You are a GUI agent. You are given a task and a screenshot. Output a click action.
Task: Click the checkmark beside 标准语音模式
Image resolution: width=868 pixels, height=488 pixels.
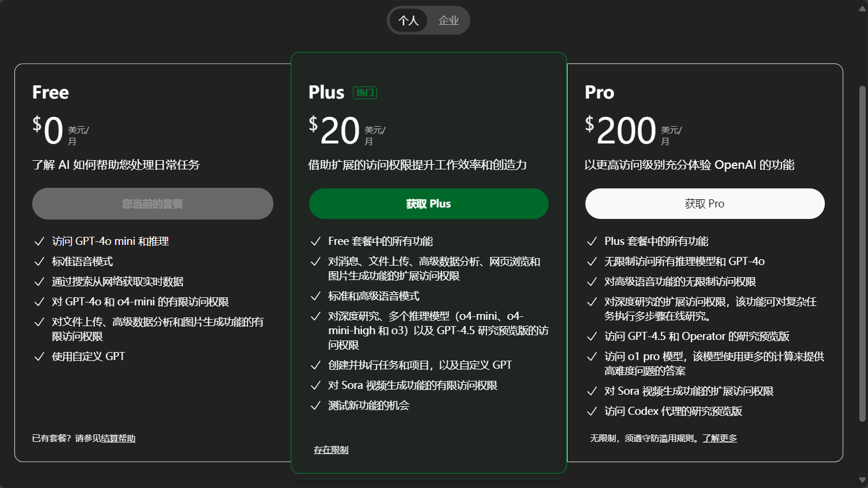pos(39,262)
